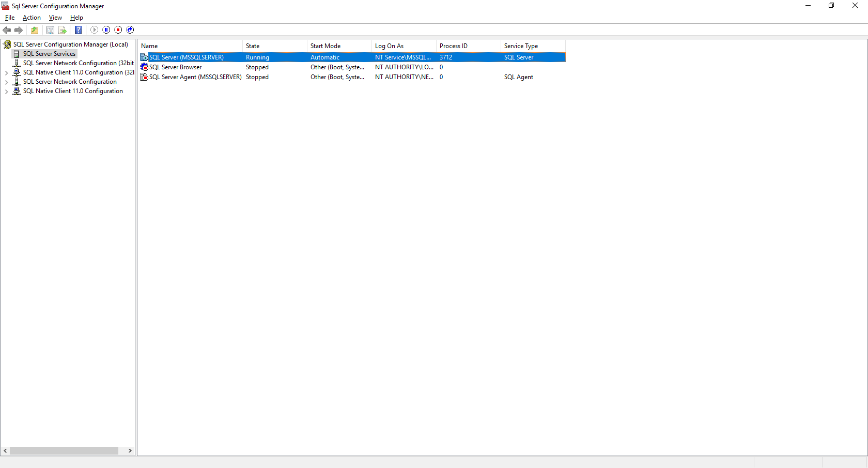Click the NT AUTHORITY\LO... log on cell

(404, 67)
